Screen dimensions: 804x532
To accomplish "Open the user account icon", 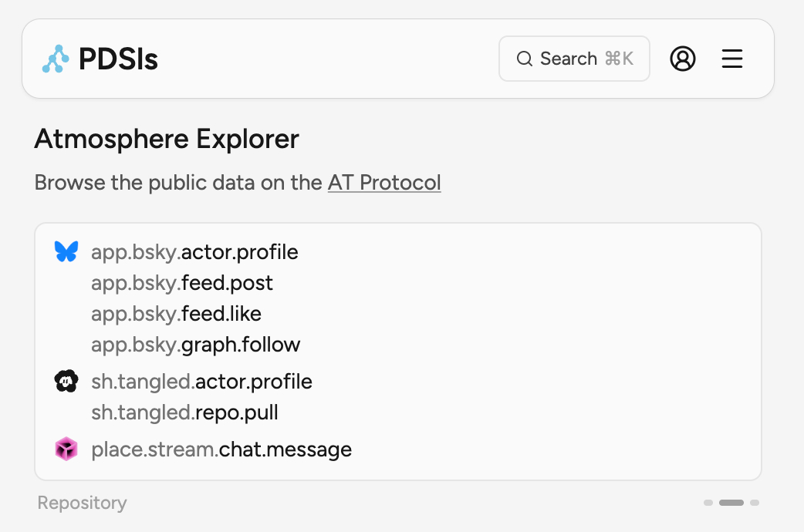I will pos(682,59).
